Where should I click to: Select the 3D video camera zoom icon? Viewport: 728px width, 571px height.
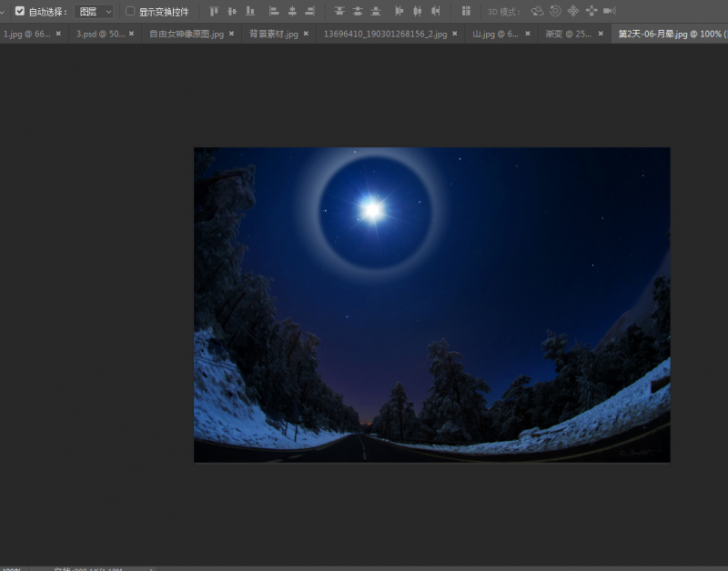pos(610,12)
